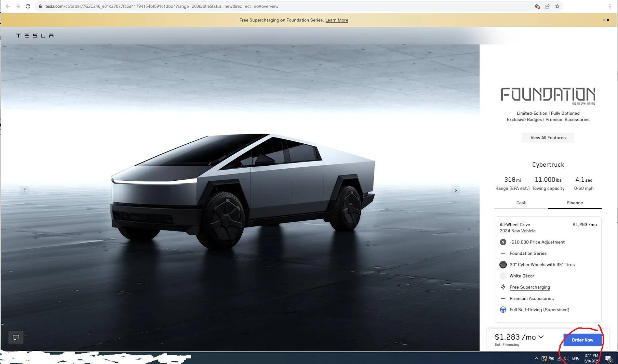Viewport: 618px width, 364px height.
Task: Show hidden system tray icons
Action: (x=536, y=358)
